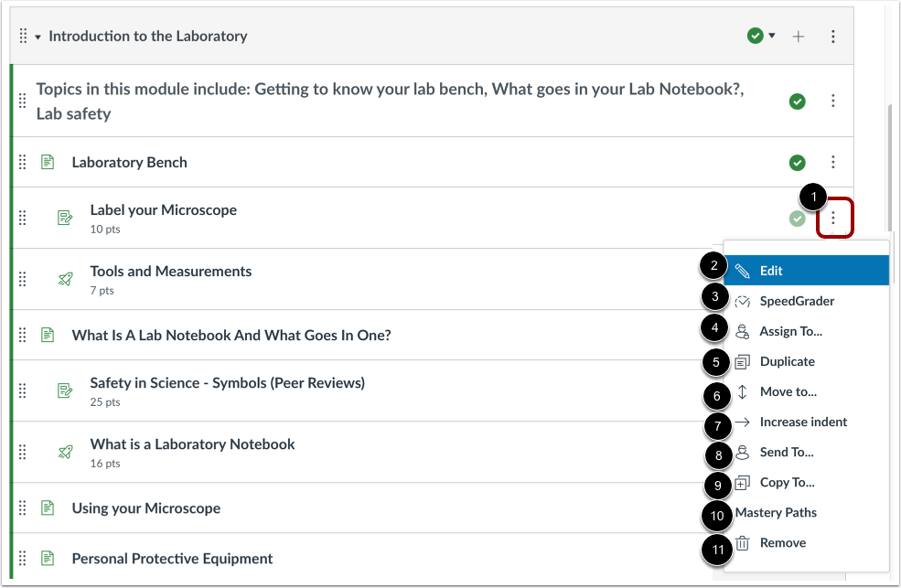Click the faded publish icon on Label your Microscope
901x588 pixels.
[x=797, y=218]
